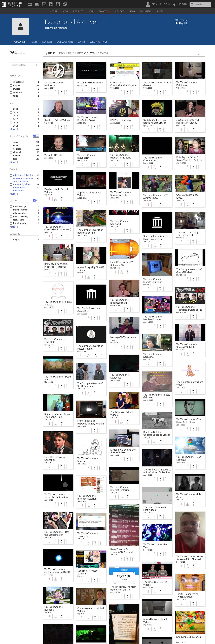Check the deleted topic checkbox

[x=11, y=156]
